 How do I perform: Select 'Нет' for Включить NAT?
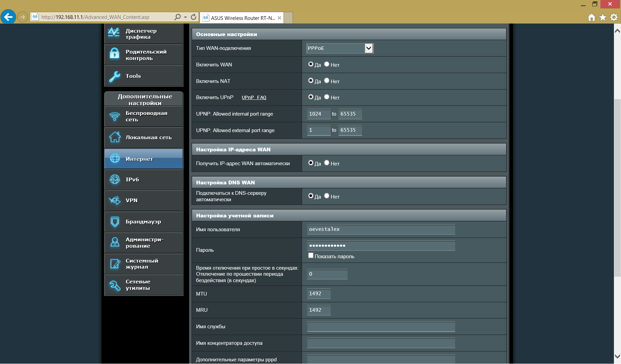tap(327, 81)
